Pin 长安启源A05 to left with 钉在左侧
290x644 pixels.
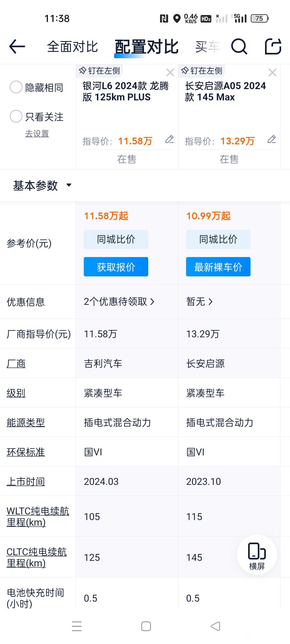202,71
